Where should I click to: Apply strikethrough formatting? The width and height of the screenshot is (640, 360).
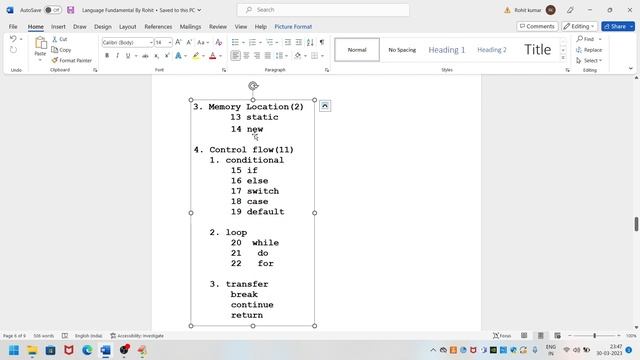coord(145,56)
